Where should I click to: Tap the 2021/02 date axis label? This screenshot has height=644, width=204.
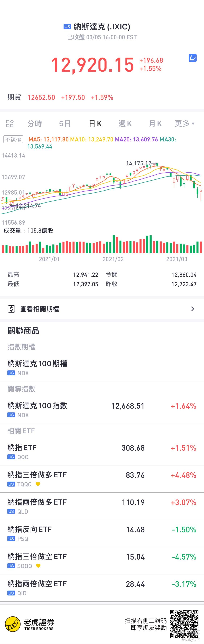(113, 259)
